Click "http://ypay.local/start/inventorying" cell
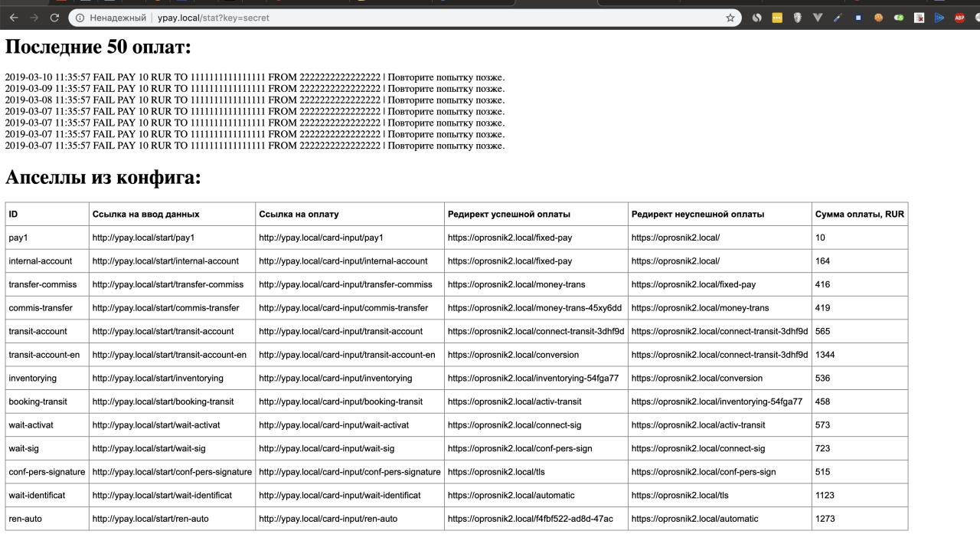The width and height of the screenshot is (980, 554). 172,379
